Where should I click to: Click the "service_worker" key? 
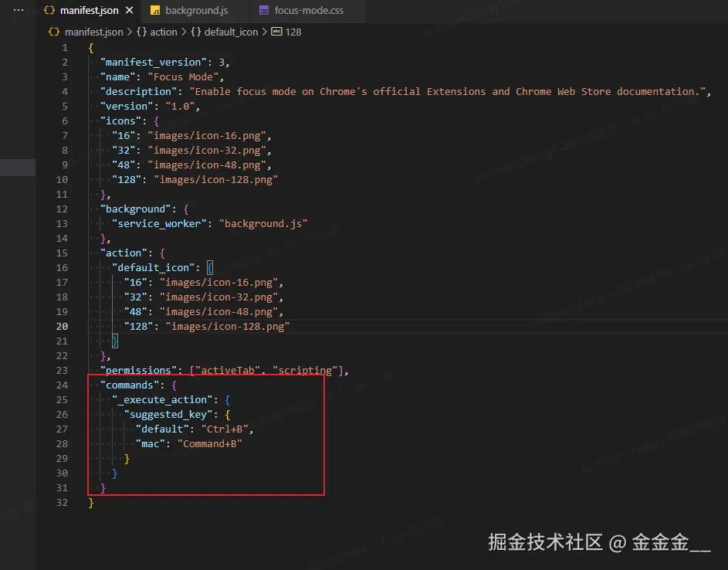point(159,224)
